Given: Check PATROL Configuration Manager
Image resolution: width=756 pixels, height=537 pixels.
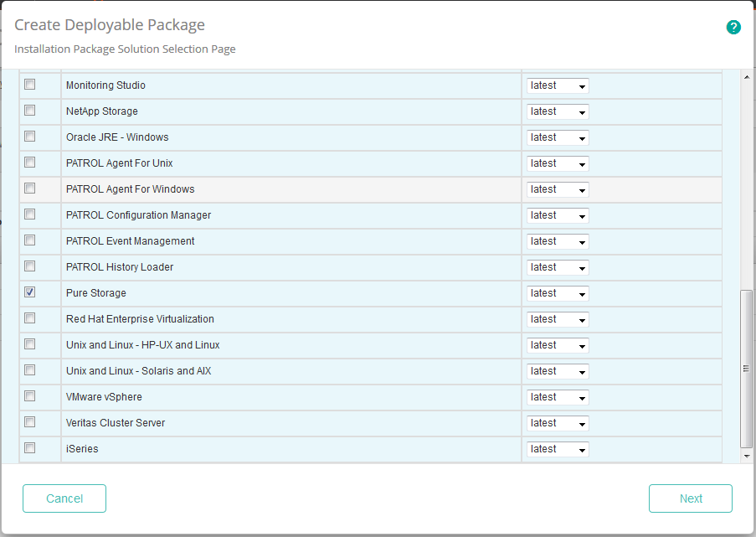Looking at the screenshot, I should pyautogui.click(x=29, y=214).
